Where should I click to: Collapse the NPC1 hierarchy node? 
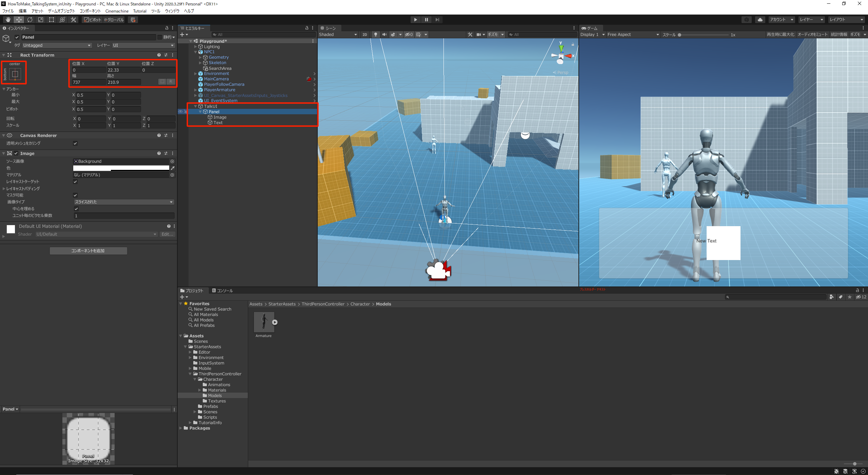[x=196, y=52]
